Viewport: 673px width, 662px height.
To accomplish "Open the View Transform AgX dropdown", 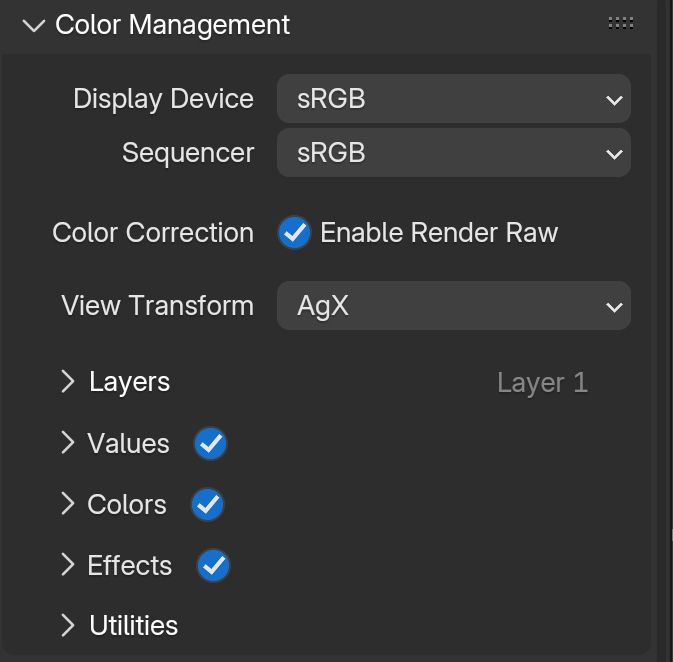I will pyautogui.click(x=453, y=306).
